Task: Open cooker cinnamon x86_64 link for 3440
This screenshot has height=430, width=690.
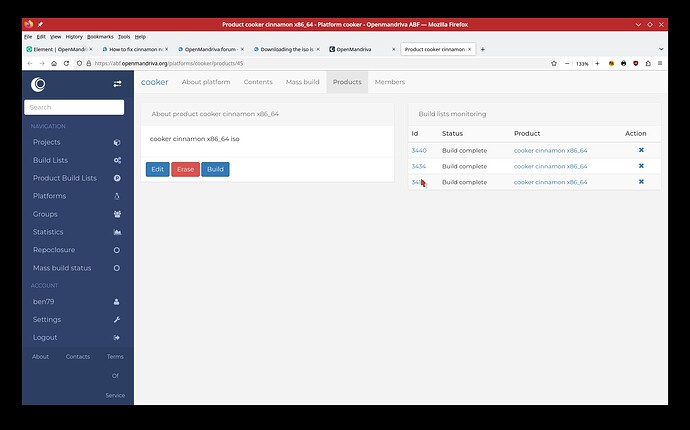Action: pyautogui.click(x=551, y=151)
